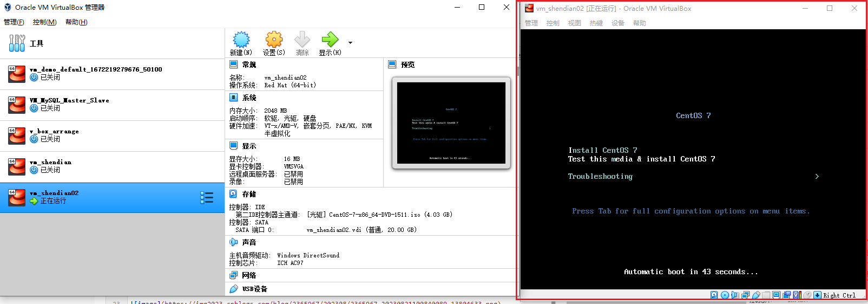868x304 pixels.
Task: Click the audio status icon in VM window
Action: [735, 295]
